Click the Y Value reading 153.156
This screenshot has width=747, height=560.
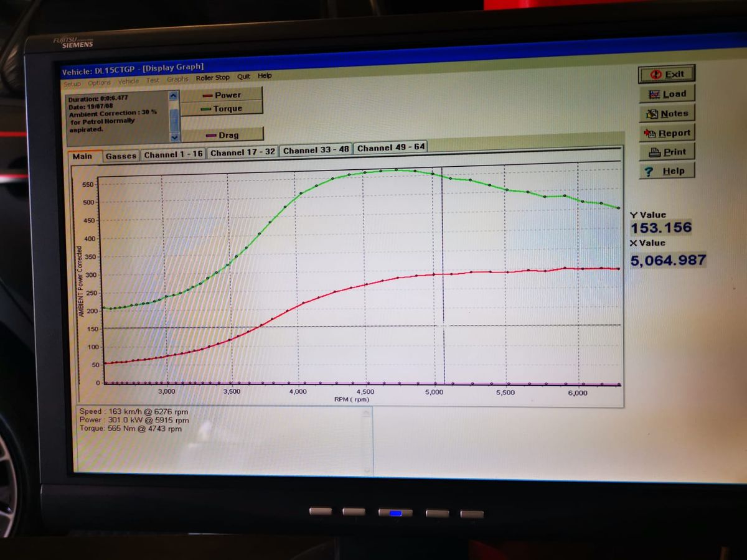tap(661, 228)
